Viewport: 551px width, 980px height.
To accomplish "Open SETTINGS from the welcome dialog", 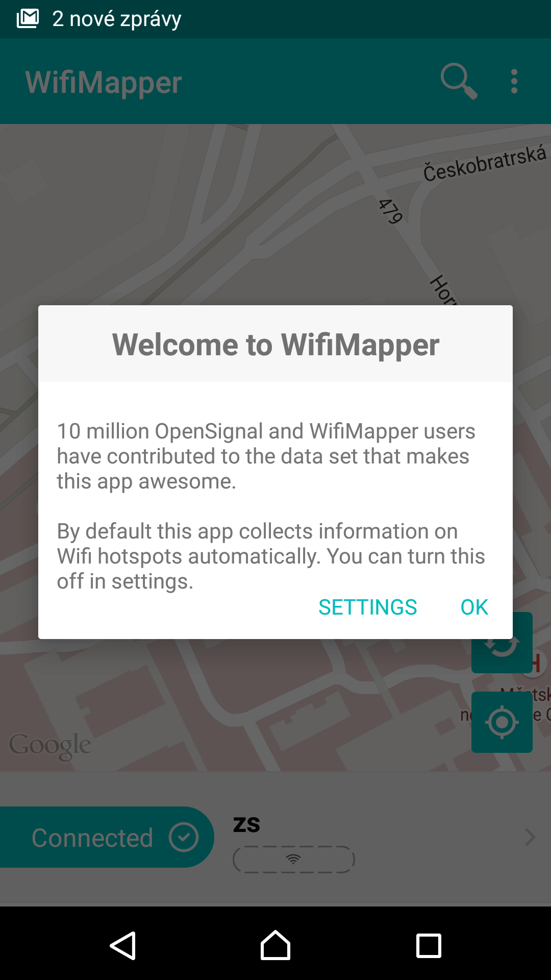I will [x=368, y=607].
